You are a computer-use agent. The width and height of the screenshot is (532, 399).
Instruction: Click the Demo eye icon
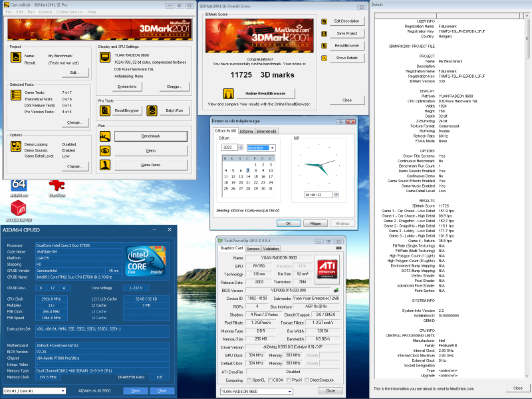point(105,151)
